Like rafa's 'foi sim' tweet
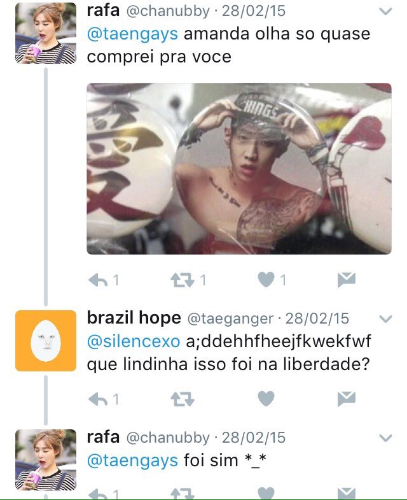This screenshot has height=500, width=407. click(x=266, y=493)
